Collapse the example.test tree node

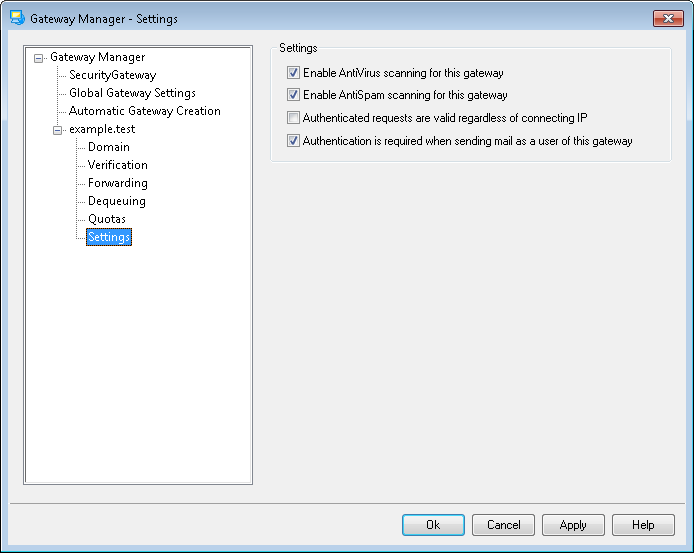[57, 130]
